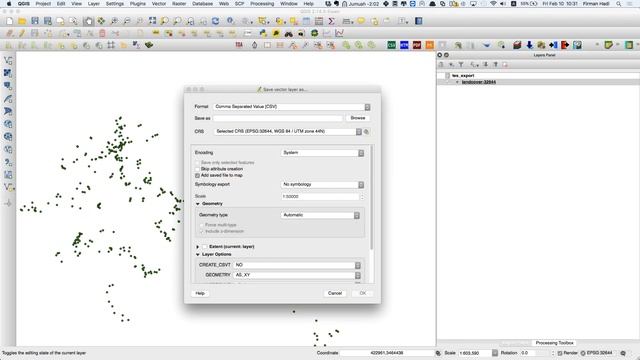Open the Vector menu
The width and height of the screenshot is (640, 360).
[x=159, y=4]
